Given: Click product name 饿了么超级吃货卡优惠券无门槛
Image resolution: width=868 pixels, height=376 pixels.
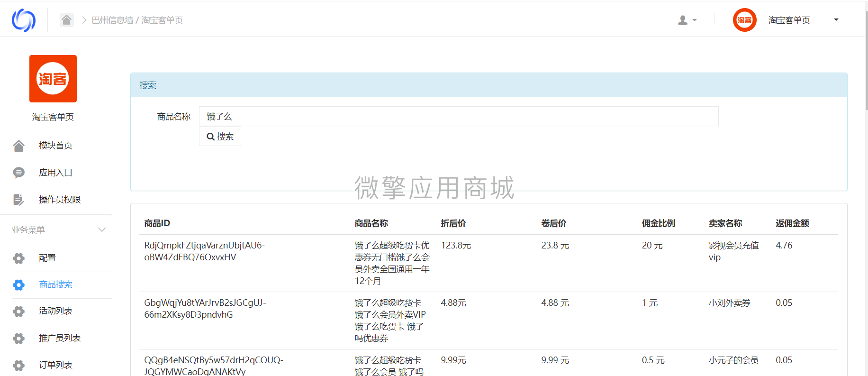Looking at the screenshot, I should point(392,263).
